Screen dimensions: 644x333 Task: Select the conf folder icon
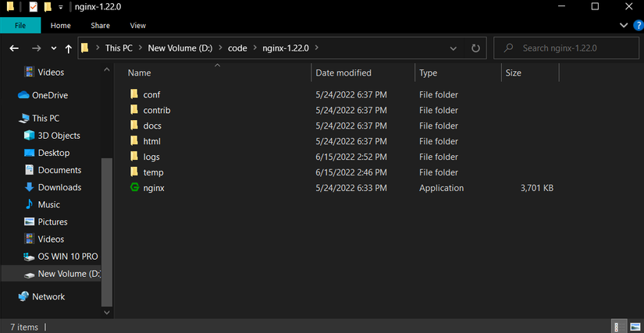coord(134,94)
